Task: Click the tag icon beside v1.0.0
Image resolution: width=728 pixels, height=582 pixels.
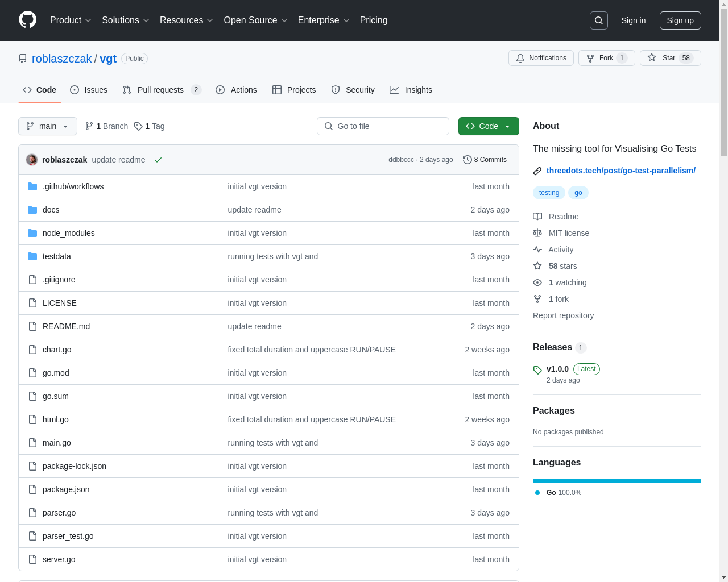Action: click(537, 370)
